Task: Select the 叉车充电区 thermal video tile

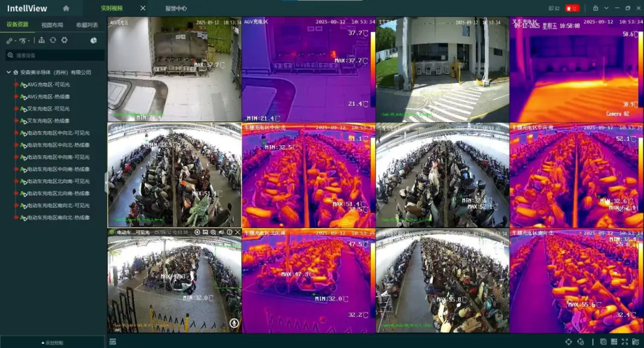Action: click(x=576, y=70)
